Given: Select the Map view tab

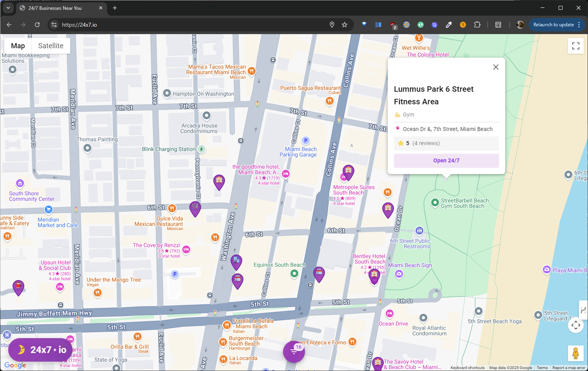Looking at the screenshot, I should pos(18,46).
